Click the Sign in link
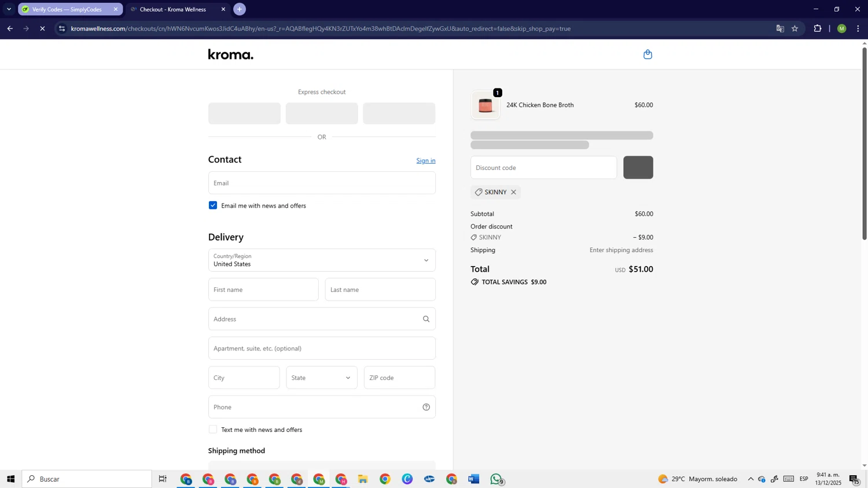 (426, 161)
